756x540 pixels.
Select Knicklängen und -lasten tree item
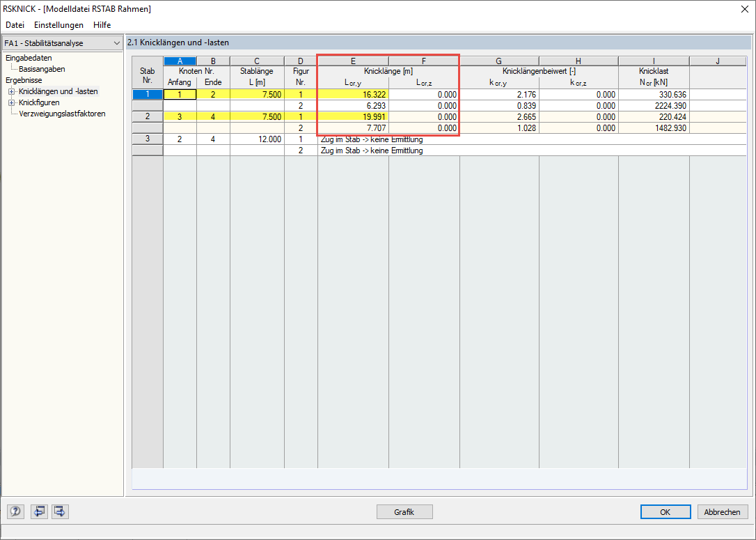[58, 91]
